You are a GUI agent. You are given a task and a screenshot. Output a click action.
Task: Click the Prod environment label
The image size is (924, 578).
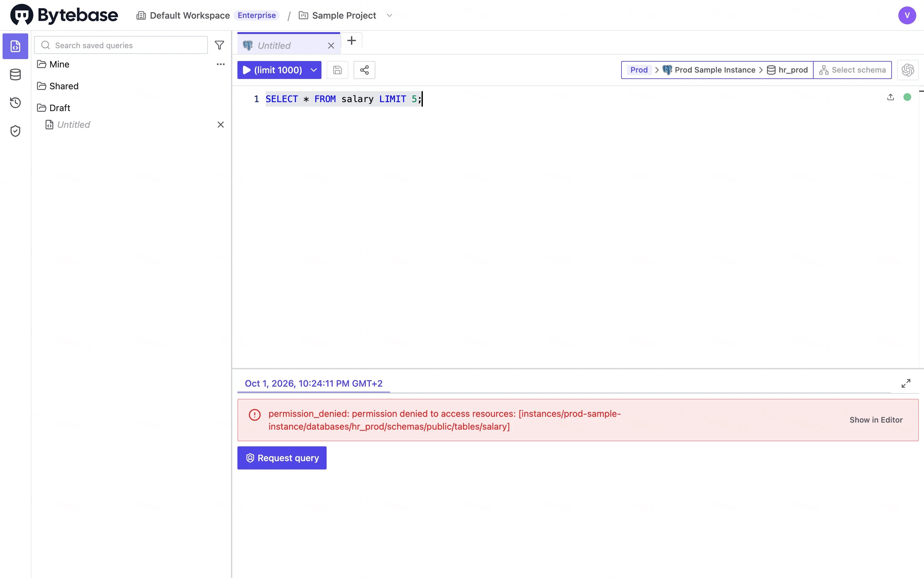click(x=639, y=70)
